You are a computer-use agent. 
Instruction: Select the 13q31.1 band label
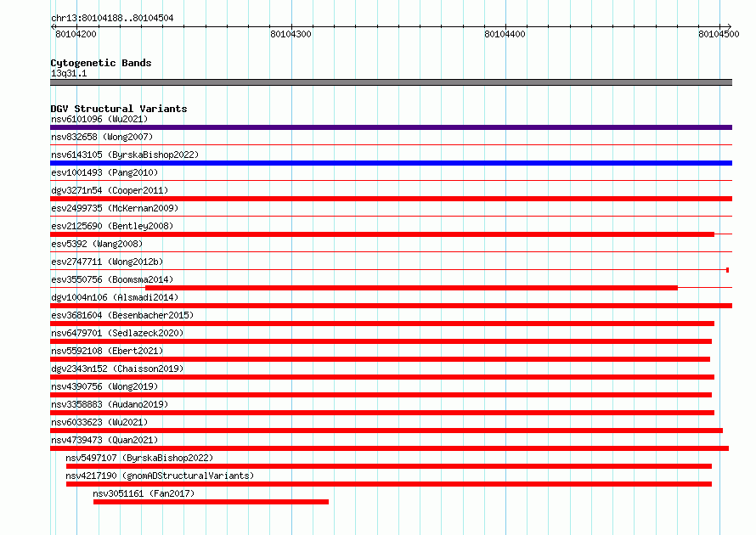(x=69, y=73)
